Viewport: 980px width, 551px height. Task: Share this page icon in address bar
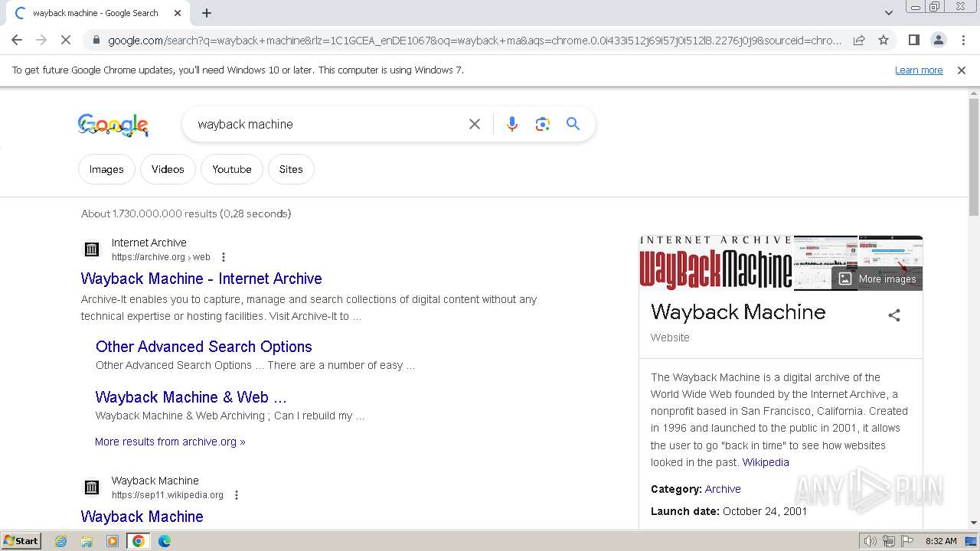click(859, 40)
